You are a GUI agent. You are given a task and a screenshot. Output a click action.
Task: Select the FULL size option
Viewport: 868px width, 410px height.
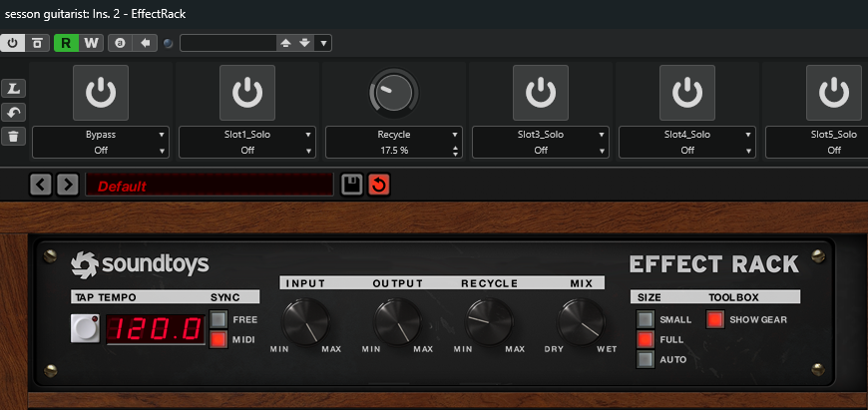click(x=646, y=339)
